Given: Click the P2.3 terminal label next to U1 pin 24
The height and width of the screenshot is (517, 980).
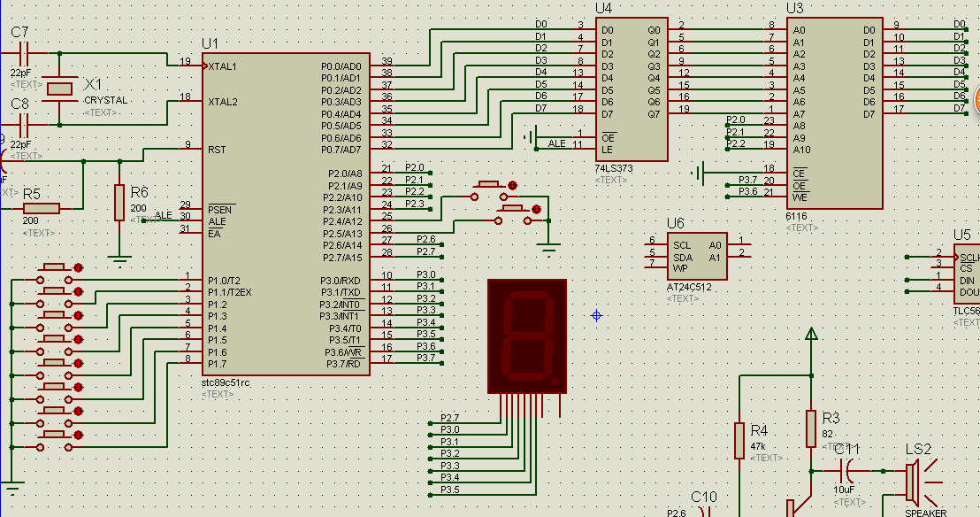Looking at the screenshot, I should (x=414, y=204).
